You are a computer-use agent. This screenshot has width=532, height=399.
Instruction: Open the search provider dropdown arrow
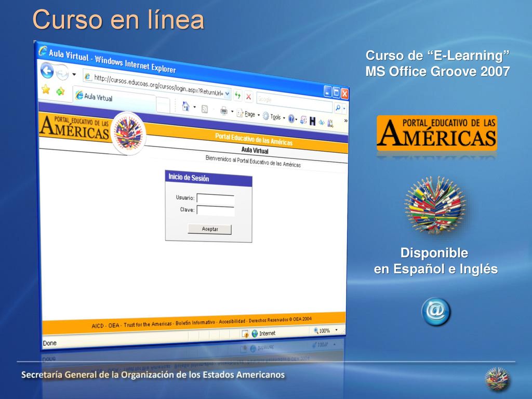[344, 109]
